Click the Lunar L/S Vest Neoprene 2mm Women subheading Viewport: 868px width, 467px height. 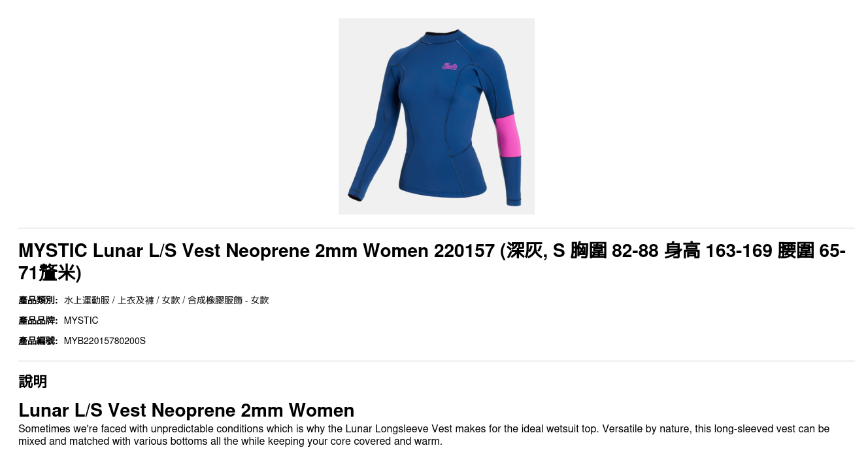click(x=186, y=410)
